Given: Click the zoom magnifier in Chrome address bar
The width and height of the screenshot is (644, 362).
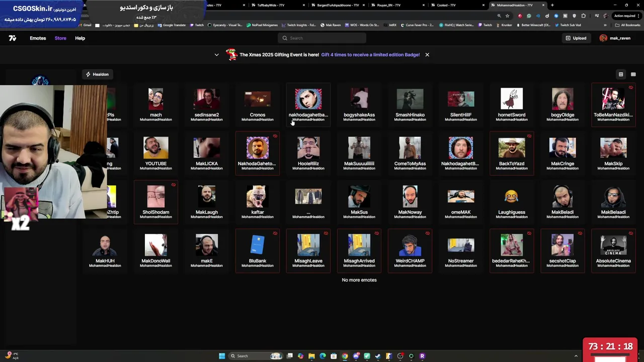Looking at the screenshot, I should click(x=499, y=16).
